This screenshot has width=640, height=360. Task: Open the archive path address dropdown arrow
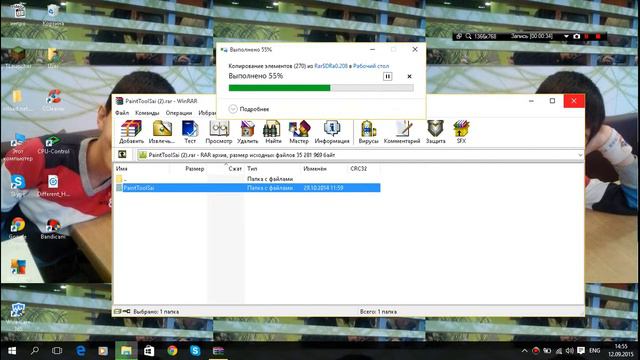[580, 155]
